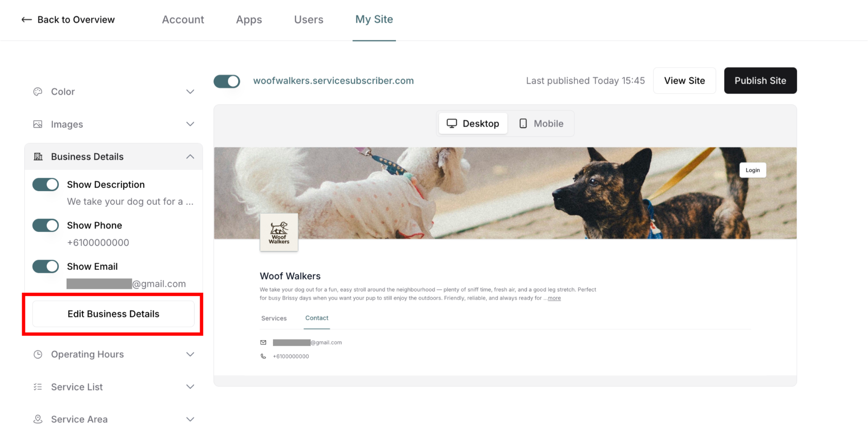Image resolution: width=868 pixels, height=436 pixels.
Task: Turn off the Show Description toggle
Action: click(46, 184)
